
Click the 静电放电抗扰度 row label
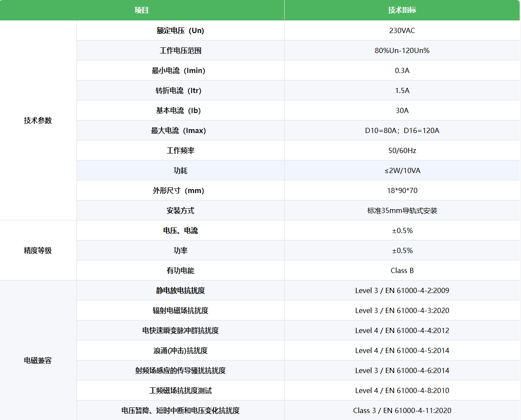[x=180, y=290]
